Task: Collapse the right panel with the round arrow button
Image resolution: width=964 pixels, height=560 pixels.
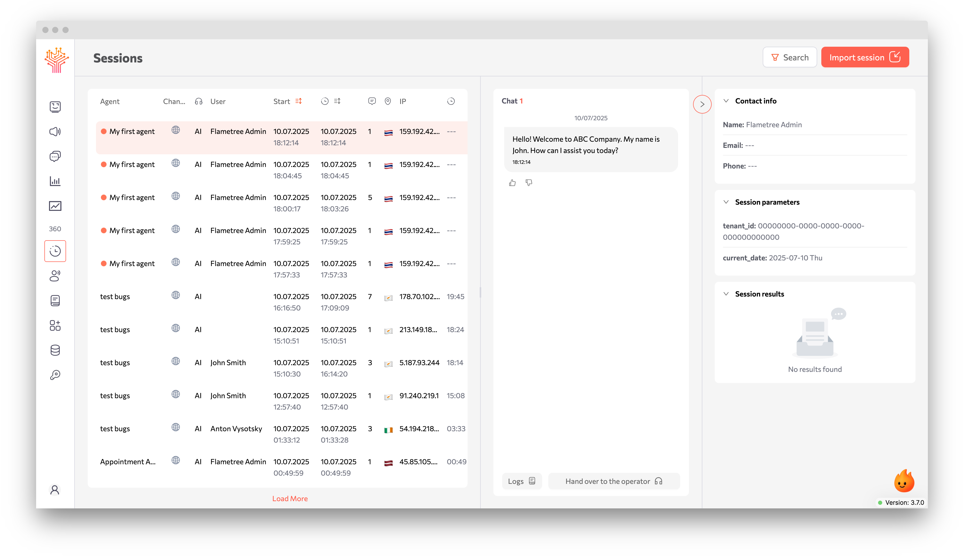Action: click(702, 104)
